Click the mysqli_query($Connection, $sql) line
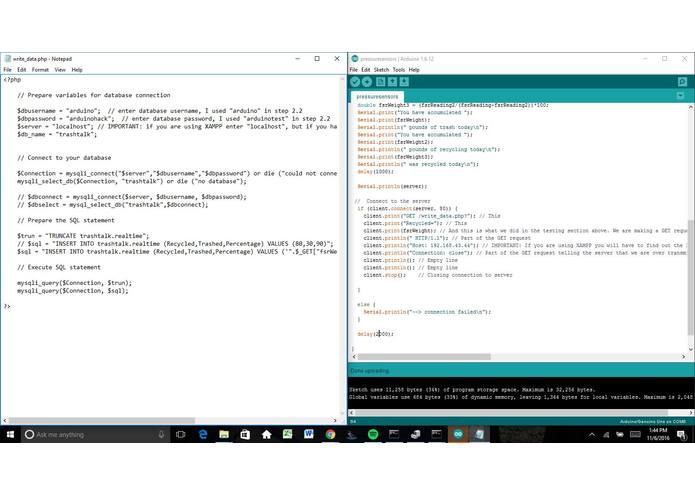 (x=73, y=291)
